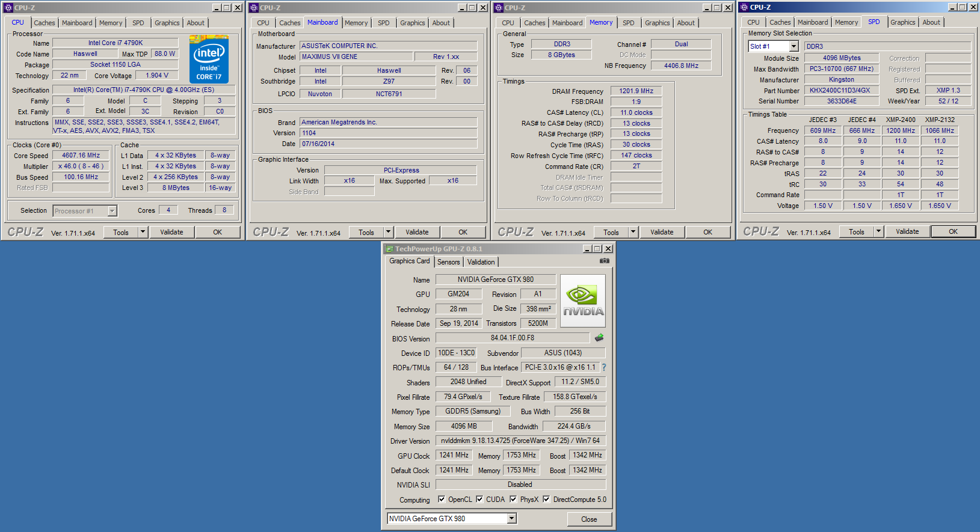Image resolution: width=980 pixels, height=532 pixels.
Task: Click the Part Number KHX2400C11D3/4GX field
Action: (x=840, y=90)
